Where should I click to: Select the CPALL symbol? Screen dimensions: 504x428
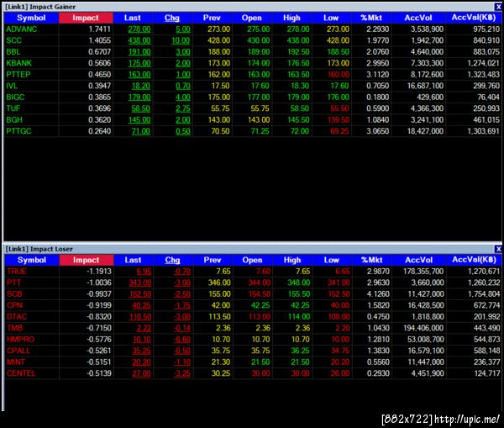coord(18,351)
